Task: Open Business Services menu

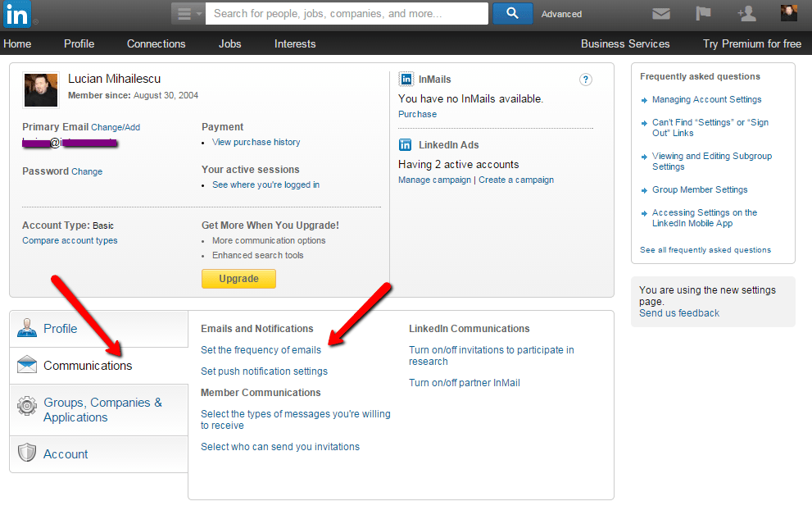Action: [625, 44]
